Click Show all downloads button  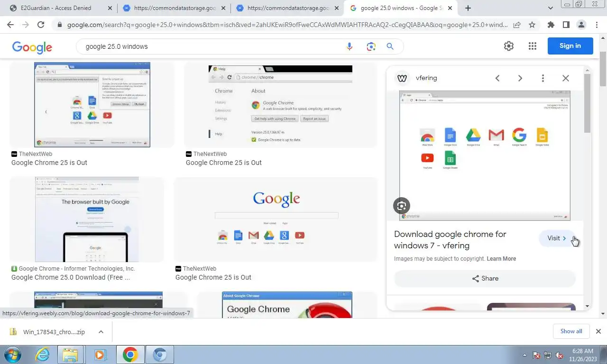click(571, 331)
